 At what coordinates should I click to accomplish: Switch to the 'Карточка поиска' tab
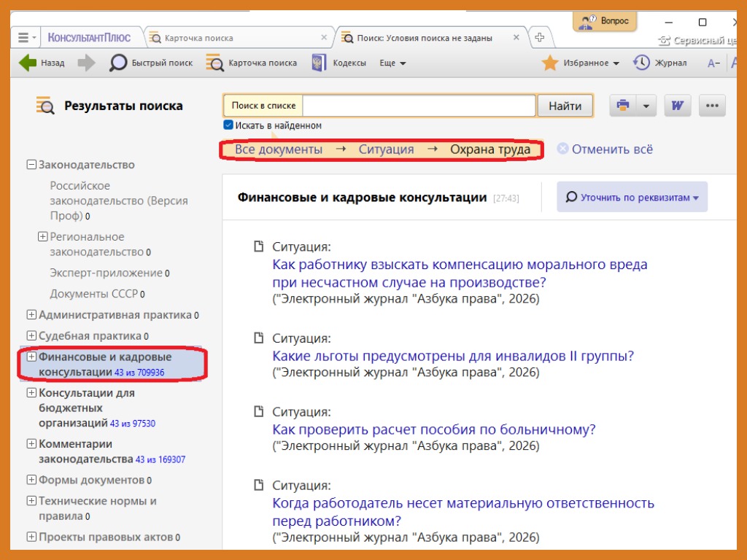pyautogui.click(x=199, y=38)
